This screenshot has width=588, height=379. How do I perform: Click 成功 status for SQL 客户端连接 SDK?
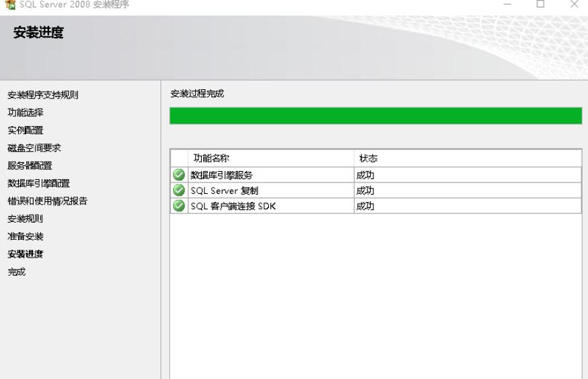[x=467, y=206]
